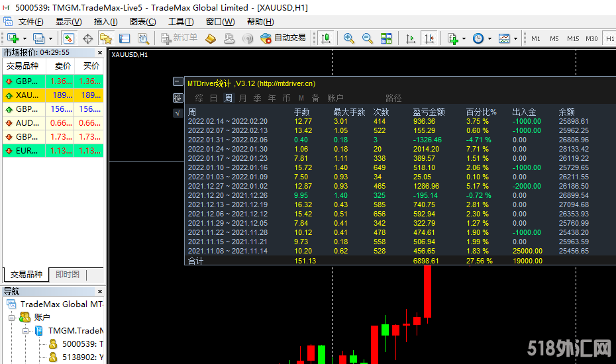Collapse the 账户 tree node
The height and width of the screenshot is (364, 616).
(x=12, y=318)
